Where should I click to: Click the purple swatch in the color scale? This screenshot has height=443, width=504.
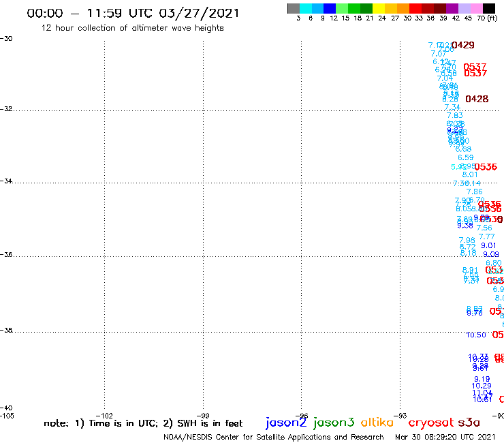(x=452, y=8)
